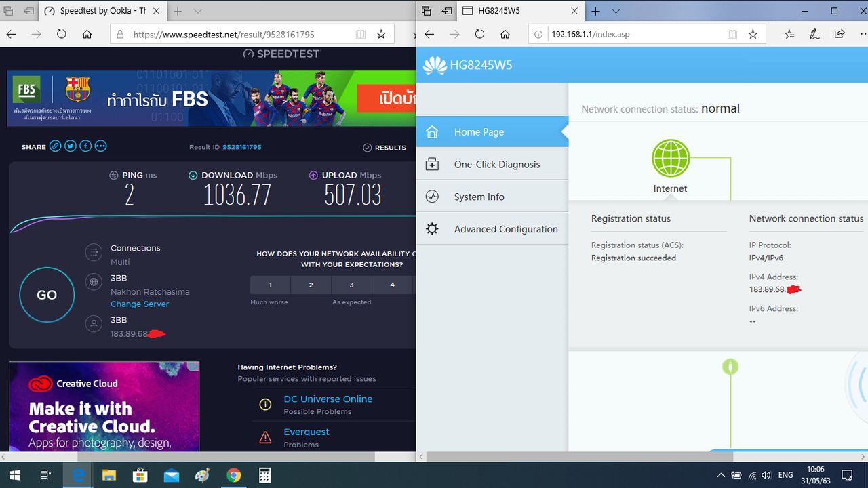Open File Explorer from taskbar

[x=109, y=475]
